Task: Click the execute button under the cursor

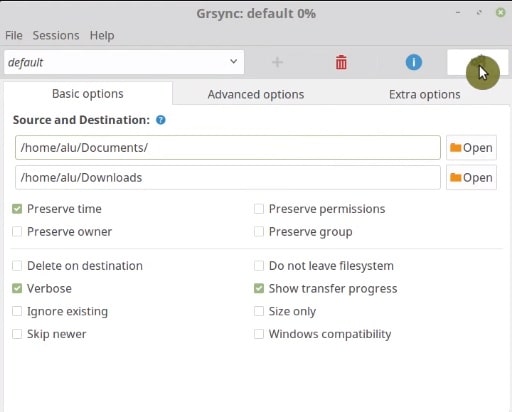Action: [x=477, y=62]
